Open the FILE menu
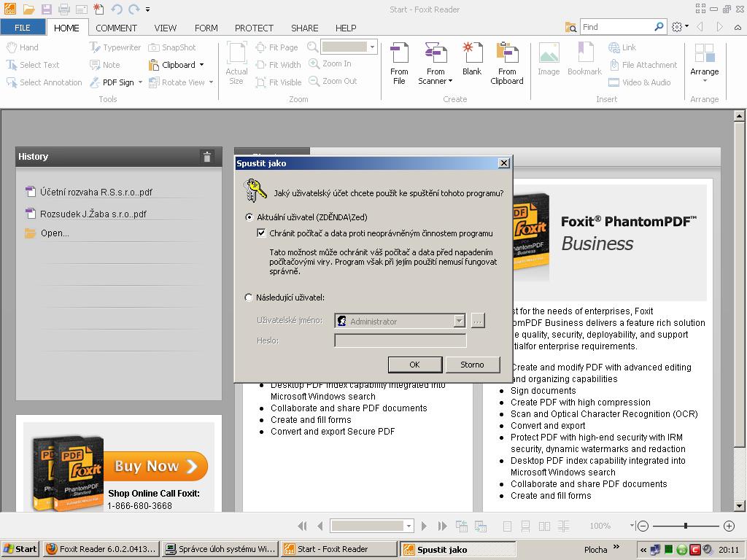 click(23, 28)
